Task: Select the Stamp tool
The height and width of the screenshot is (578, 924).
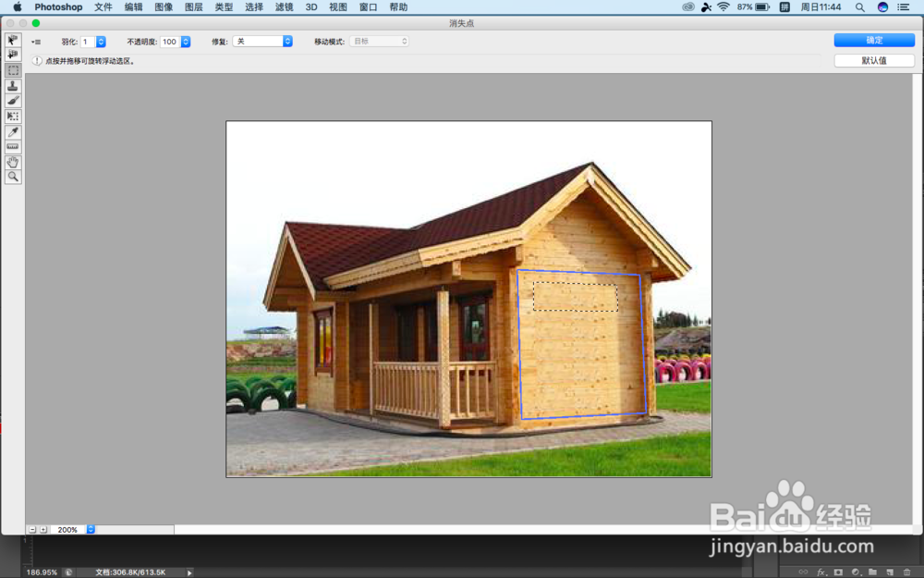Action: [13, 85]
